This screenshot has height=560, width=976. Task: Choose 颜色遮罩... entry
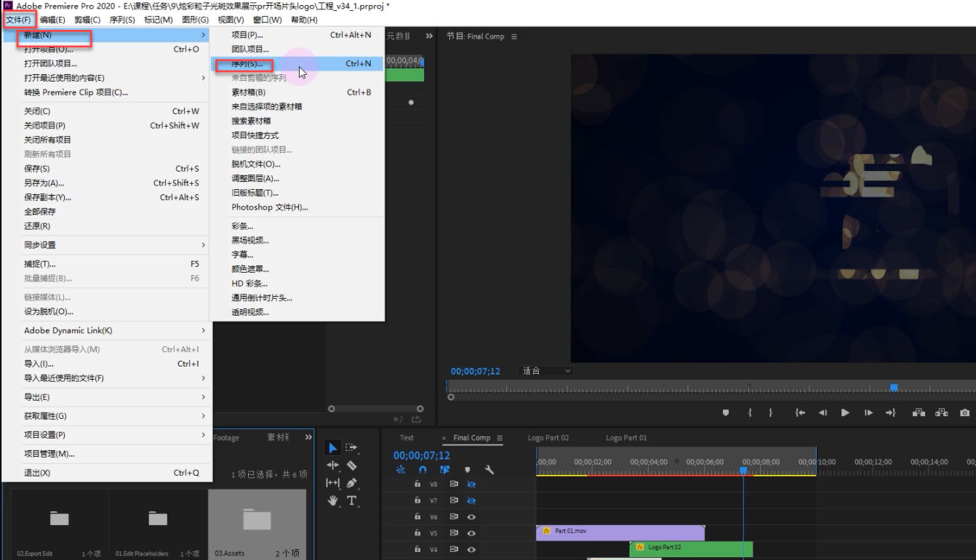[x=297, y=269]
